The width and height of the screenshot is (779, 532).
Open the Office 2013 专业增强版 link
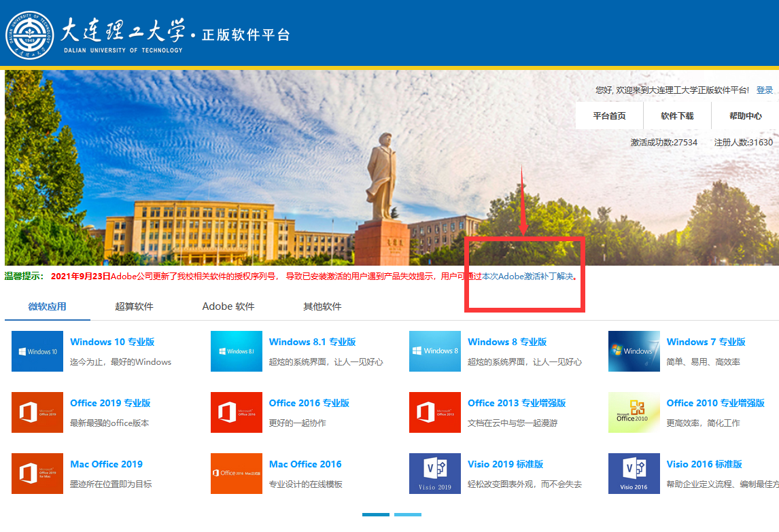pyautogui.click(x=517, y=403)
